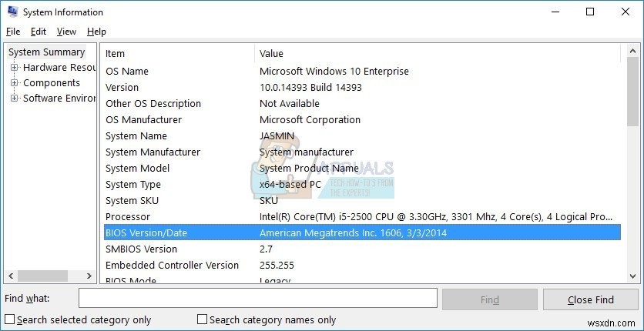
Task: Expand the Components tree node
Action: tap(14, 83)
